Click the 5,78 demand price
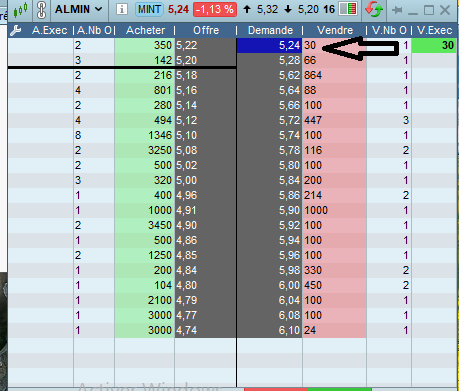459x391 pixels. click(x=290, y=150)
